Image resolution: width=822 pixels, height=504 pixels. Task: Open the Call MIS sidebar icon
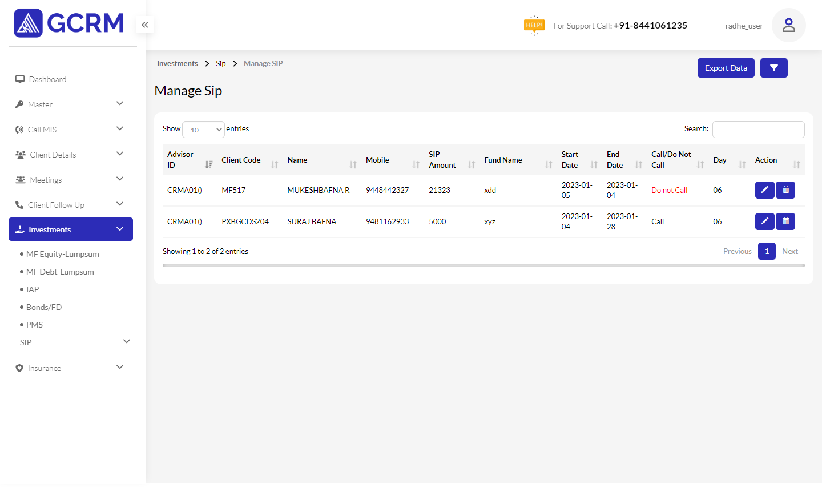(x=19, y=129)
